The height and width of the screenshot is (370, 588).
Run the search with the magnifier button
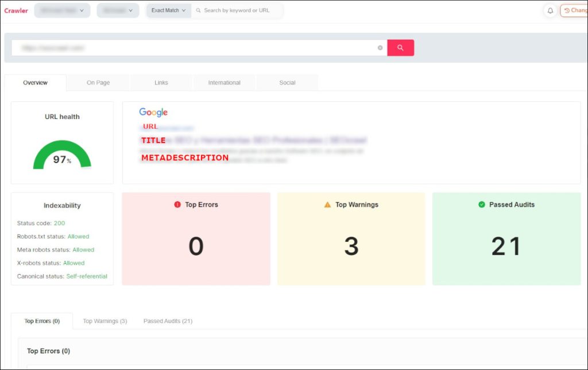tap(400, 48)
